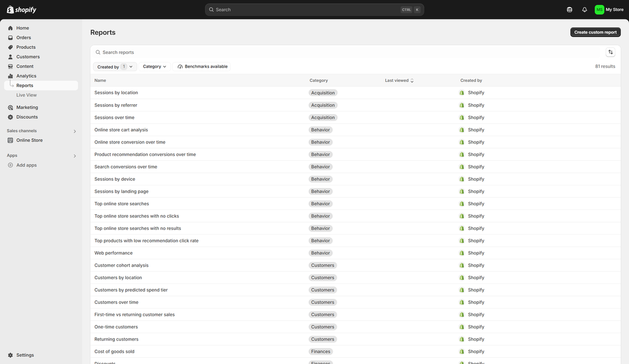Expand the Sales channels section chevron
The height and width of the screenshot is (364, 629).
coord(74,131)
